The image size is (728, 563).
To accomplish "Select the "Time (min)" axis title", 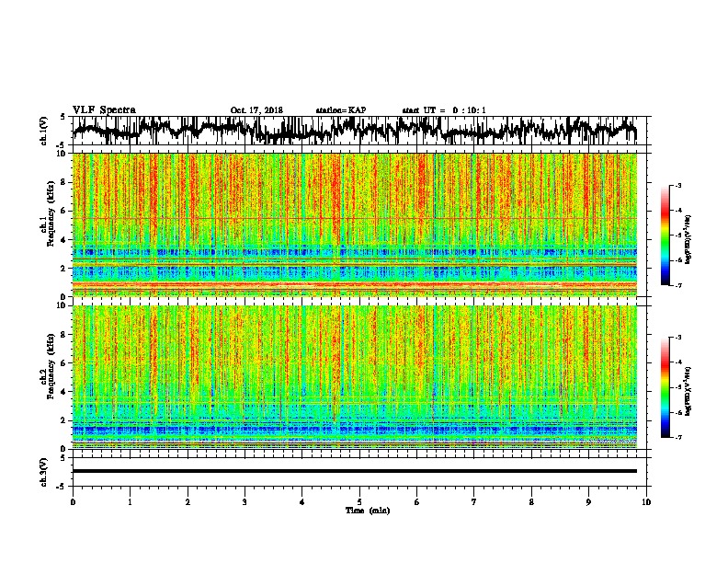I will (x=368, y=511).
